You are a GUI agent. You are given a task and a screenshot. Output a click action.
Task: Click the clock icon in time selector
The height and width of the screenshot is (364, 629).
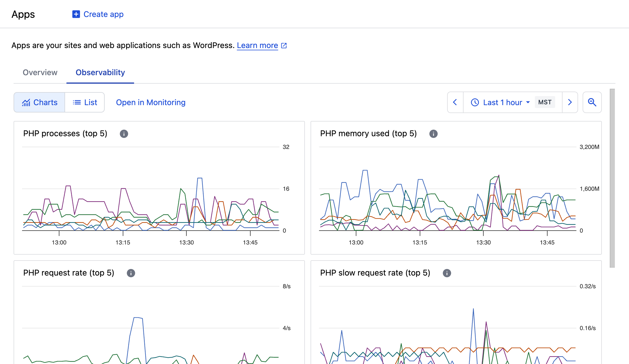coord(475,102)
